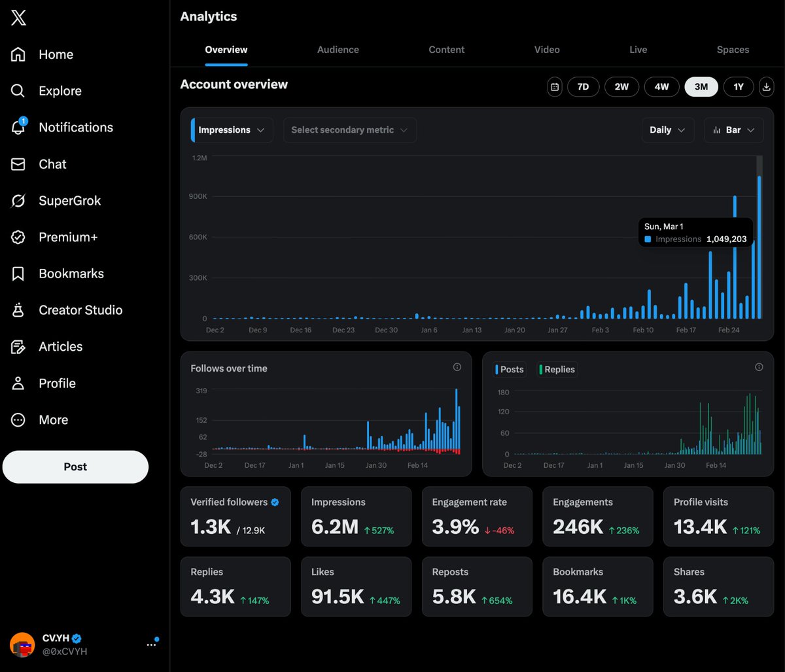Select the 4W time range
785x672 pixels.
[x=661, y=87]
